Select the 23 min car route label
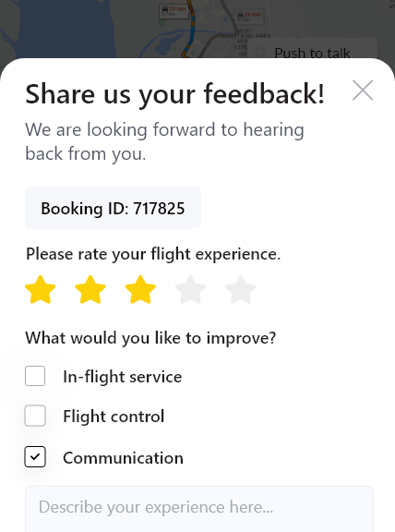Viewport: 395px width, 532px height. point(174,11)
